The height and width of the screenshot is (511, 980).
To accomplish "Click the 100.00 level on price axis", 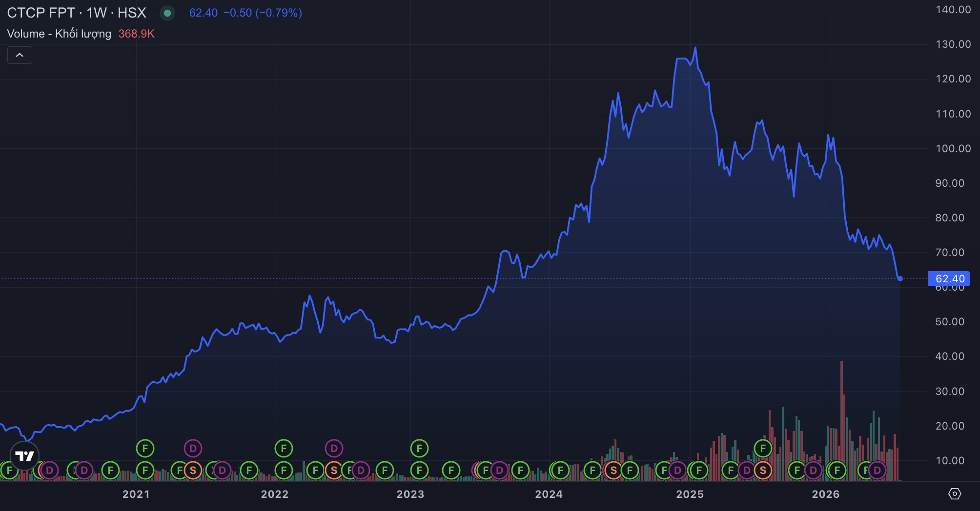I will (953, 148).
